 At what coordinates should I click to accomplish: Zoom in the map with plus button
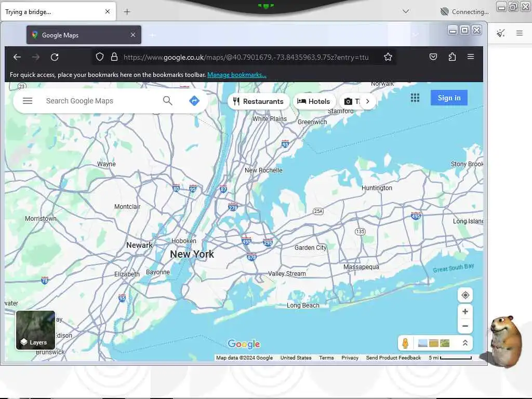tap(465, 312)
